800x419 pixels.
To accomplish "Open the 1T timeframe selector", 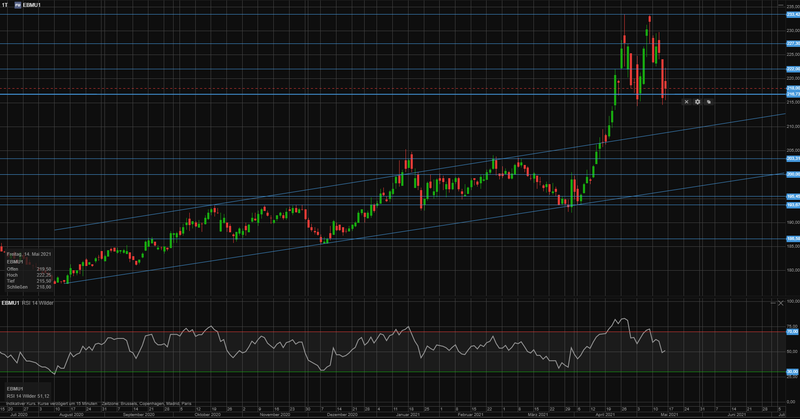I will pos(5,5).
